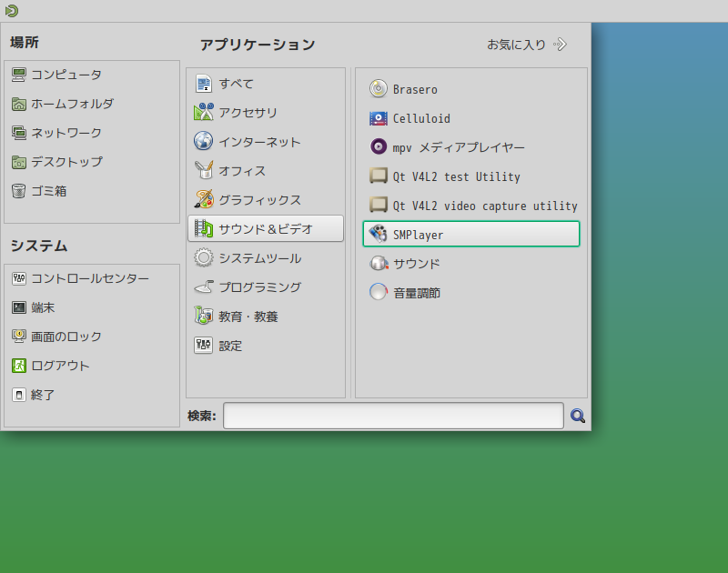Click the search magnifier icon
728x573 pixels.
point(577,416)
